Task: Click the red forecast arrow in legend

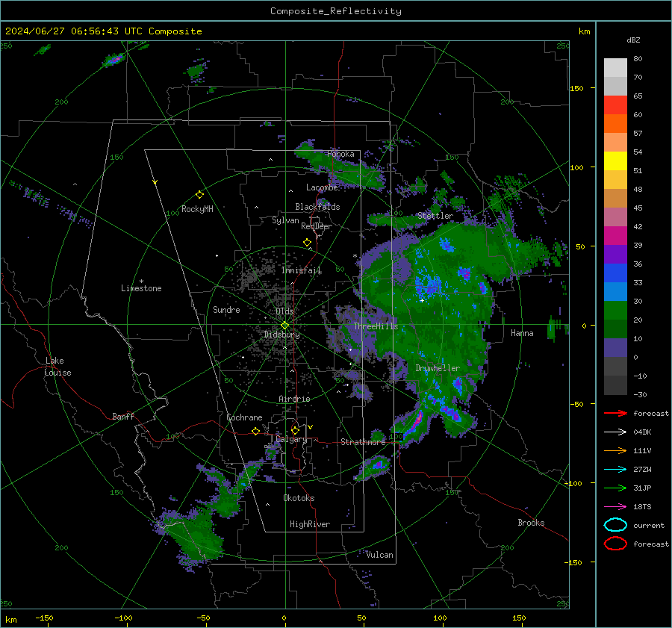Action: click(615, 413)
